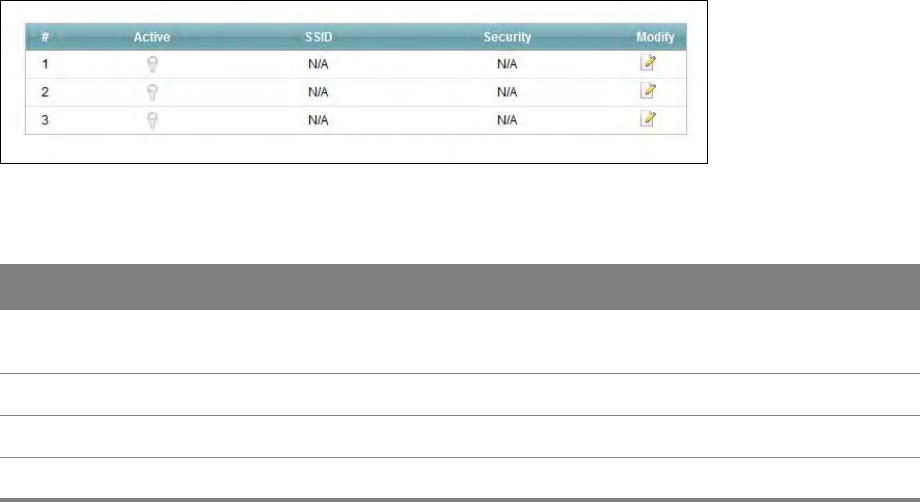This screenshot has height=502, width=920.
Task: Click the # column header
Action: [44, 37]
